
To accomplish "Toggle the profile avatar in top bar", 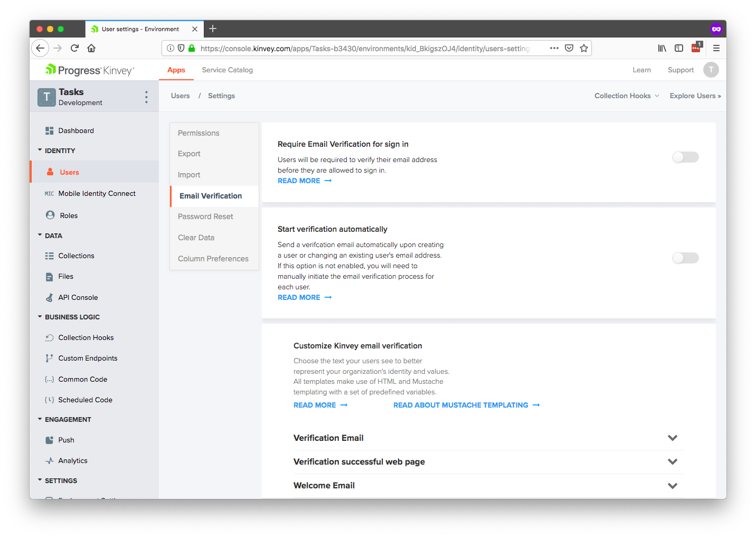I will tap(711, 69).
